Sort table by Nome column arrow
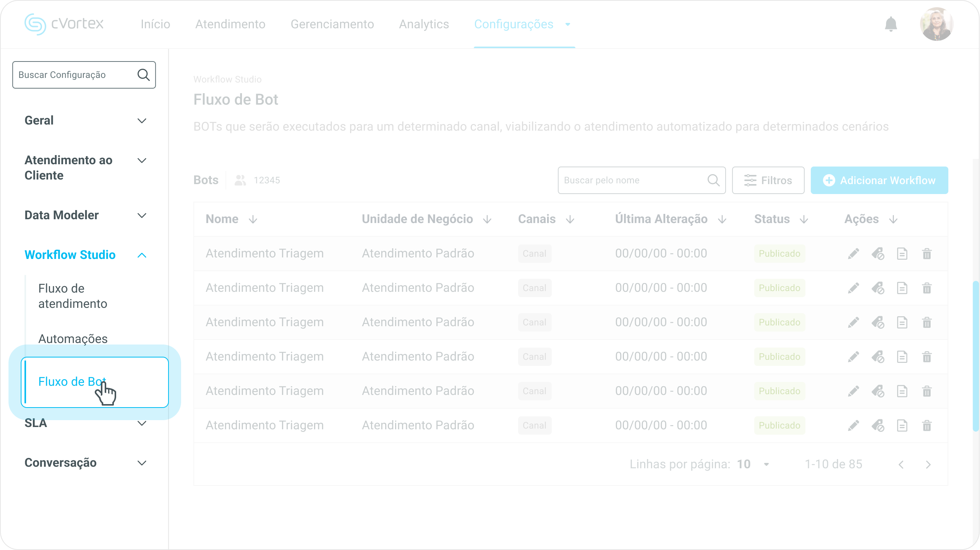This screenshot has width=980, height=550. pos(253,219)
